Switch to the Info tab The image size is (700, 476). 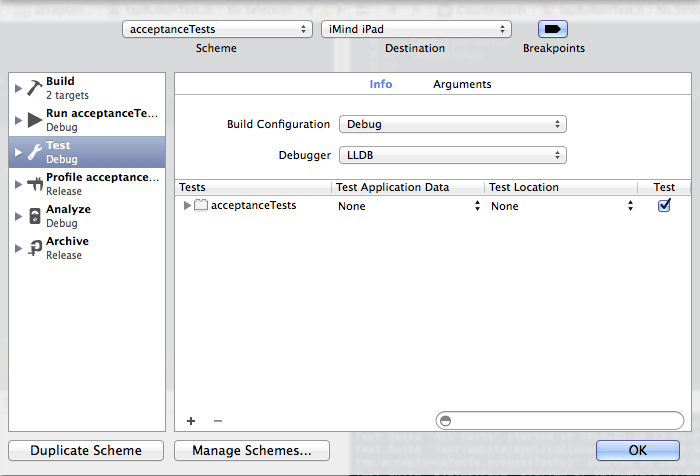(x=381, y=84)
